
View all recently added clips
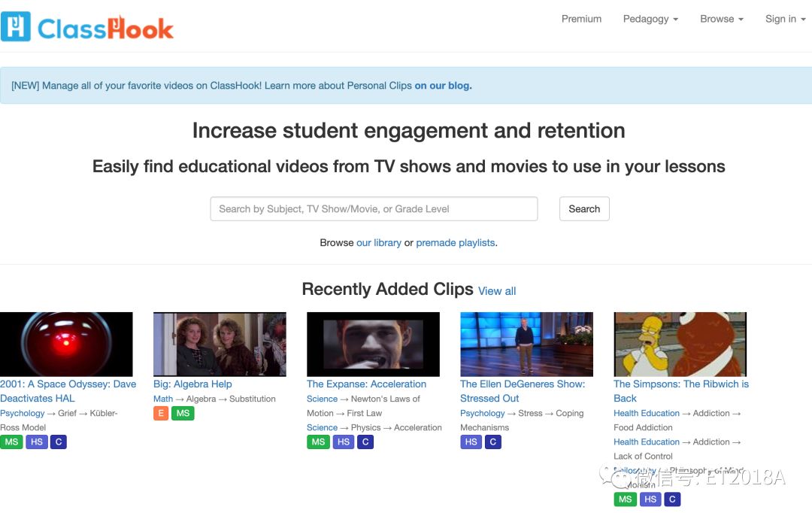(497, 291)
